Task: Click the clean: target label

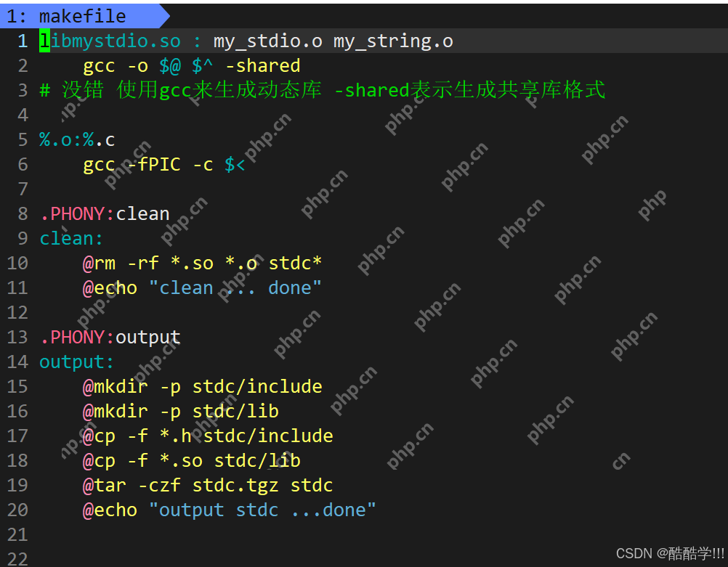Action: [71, 239]
